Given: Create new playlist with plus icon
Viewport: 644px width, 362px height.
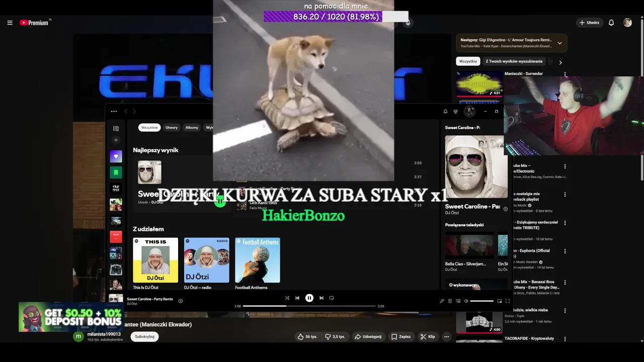Looking at the screenshot, I should coord(116,140).
